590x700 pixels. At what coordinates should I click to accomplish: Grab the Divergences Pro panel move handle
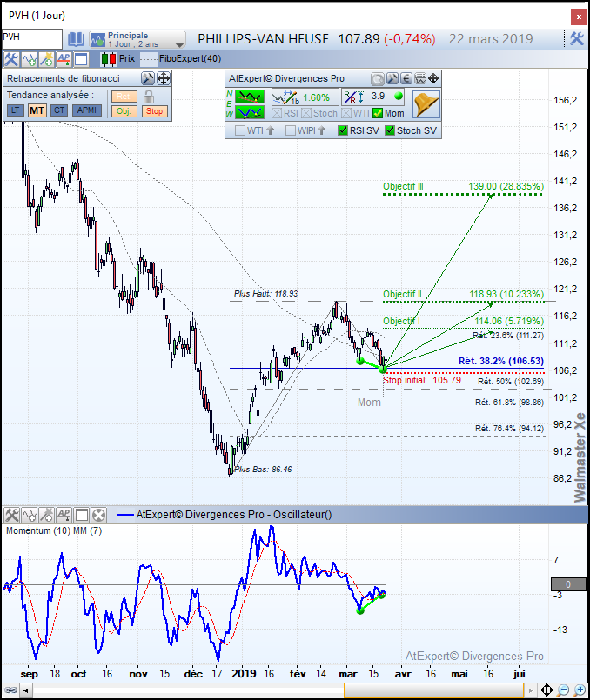[x=433, y=79]
